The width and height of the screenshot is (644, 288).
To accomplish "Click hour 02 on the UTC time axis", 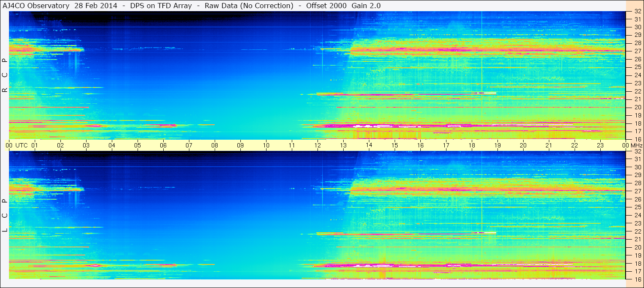I will pyautogui.click(x=60, y=145).
